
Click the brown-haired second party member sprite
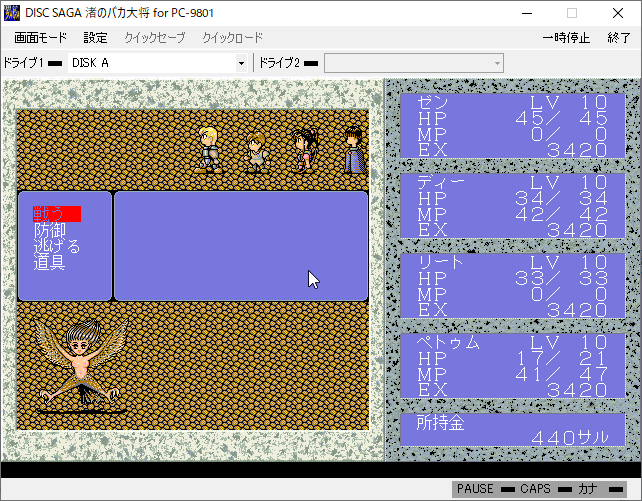point(257,153)
